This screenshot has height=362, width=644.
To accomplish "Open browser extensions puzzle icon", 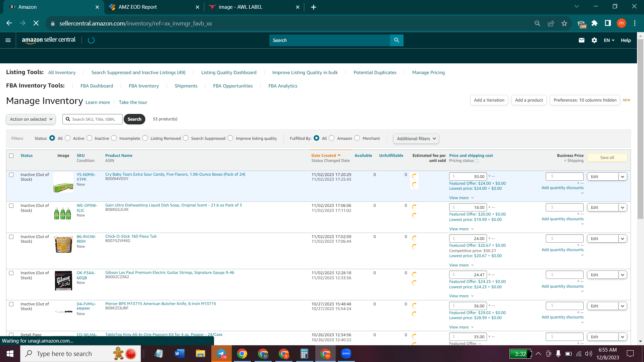I will (x=594, y=23).
